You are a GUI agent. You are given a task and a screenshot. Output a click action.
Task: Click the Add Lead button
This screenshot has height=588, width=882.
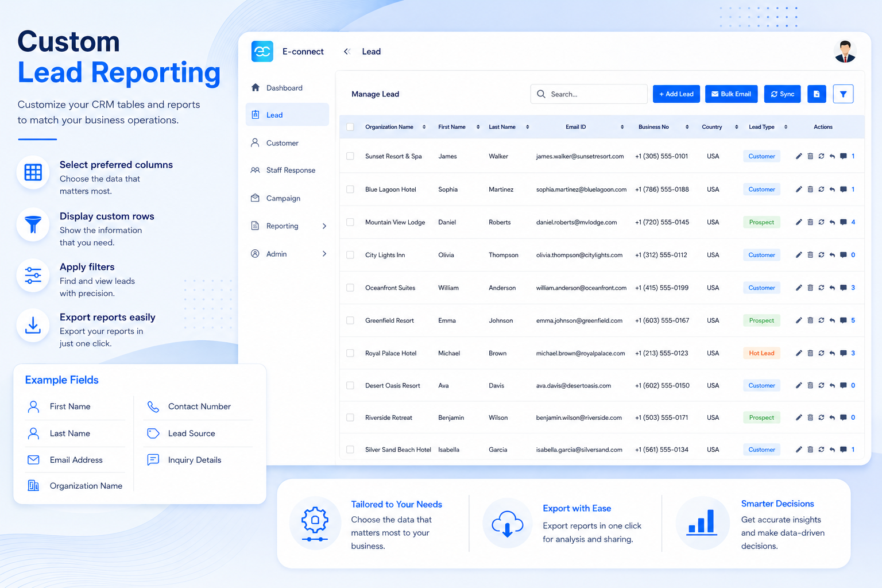(x=676, y=94)
